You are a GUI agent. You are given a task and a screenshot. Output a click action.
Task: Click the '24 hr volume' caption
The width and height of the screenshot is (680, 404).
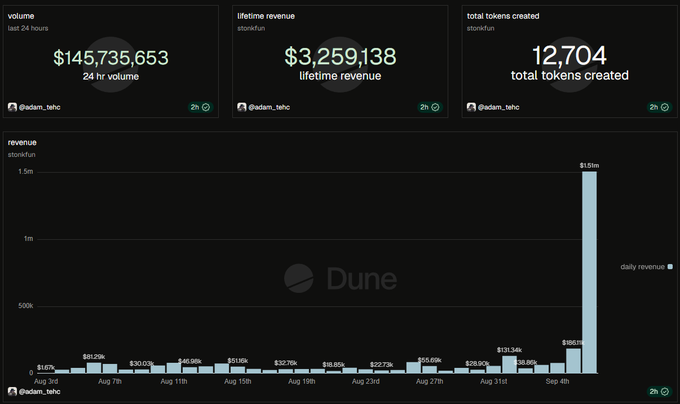pos(111,77)
